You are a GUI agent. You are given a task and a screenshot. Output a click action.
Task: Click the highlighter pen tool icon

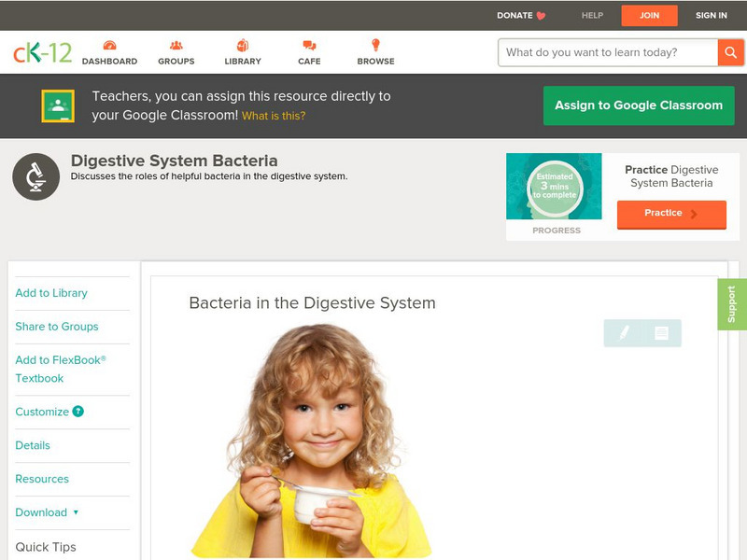[x=624, y=333]
